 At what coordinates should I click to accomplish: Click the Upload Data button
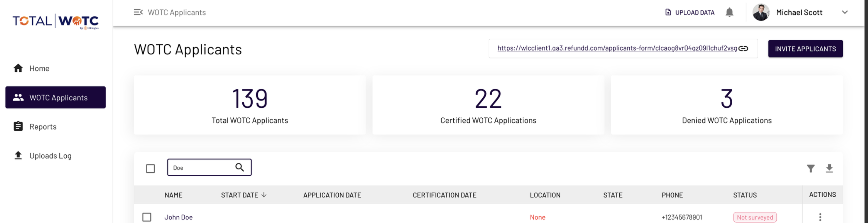tap(689, 12)
